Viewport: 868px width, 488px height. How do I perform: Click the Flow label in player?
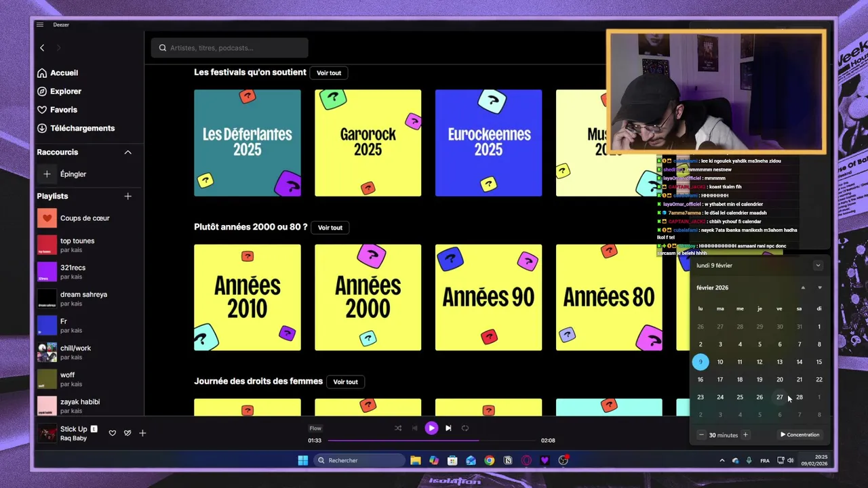coord(315,428)
